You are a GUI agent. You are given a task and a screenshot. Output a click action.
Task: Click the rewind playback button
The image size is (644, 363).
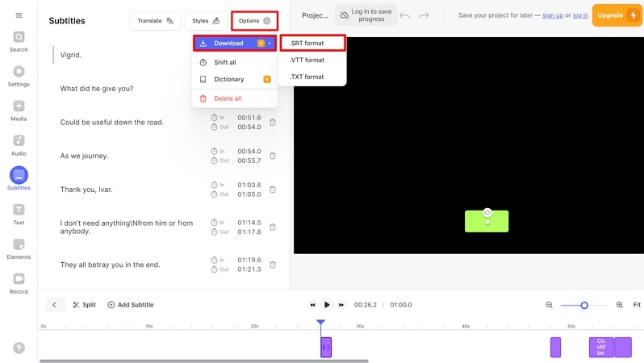[x=312, y=305]
